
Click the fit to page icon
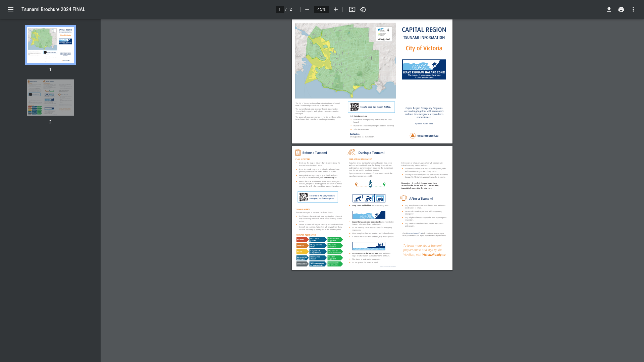tap(352, 9)
